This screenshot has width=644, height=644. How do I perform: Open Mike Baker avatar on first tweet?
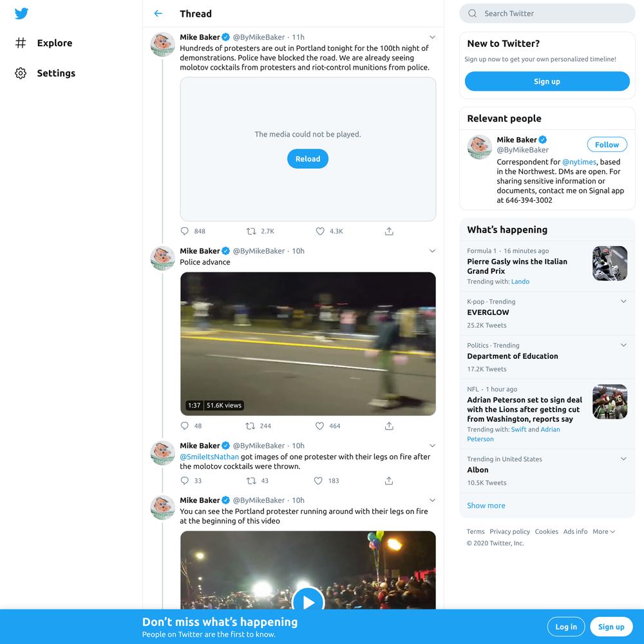(163, 44)
